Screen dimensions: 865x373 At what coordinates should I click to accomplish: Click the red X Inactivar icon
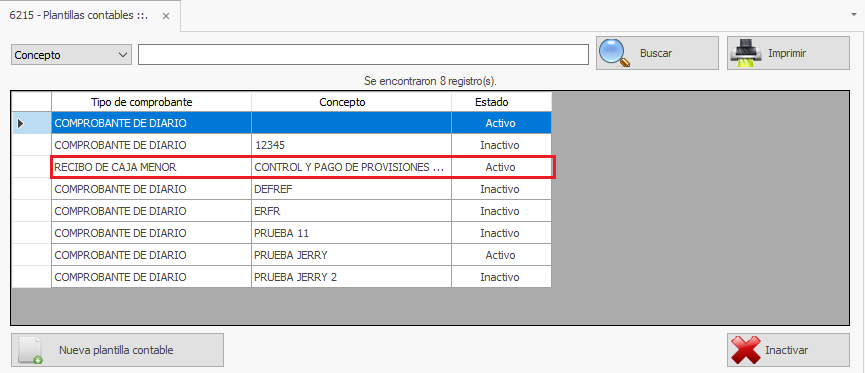[x=746, y=350]
